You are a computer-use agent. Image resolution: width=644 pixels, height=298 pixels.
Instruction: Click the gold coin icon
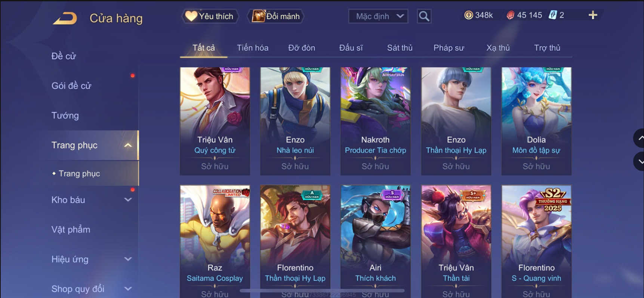point(468,15)
